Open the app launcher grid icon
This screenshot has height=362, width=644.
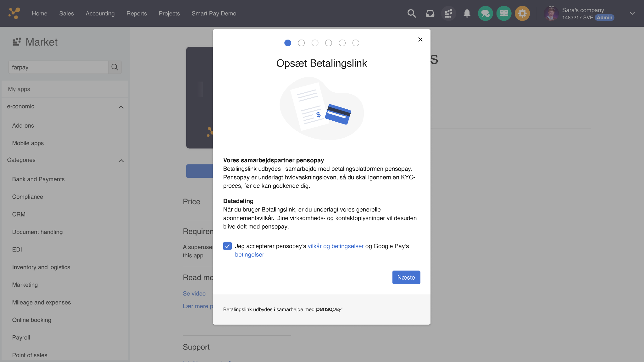pyautogui.click(x=449, y=13)
